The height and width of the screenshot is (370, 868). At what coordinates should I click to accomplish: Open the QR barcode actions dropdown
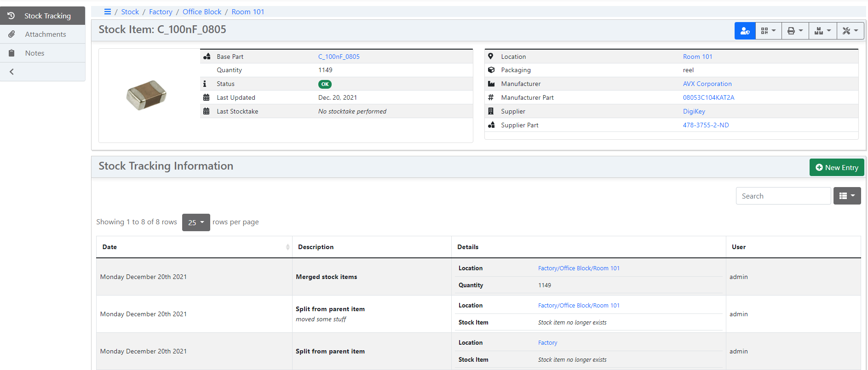point(768,31)
